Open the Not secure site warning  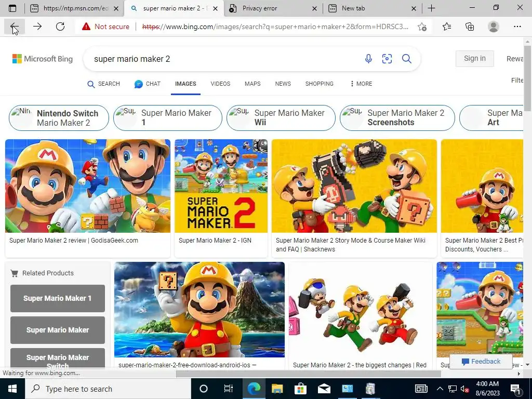point(106,26)
